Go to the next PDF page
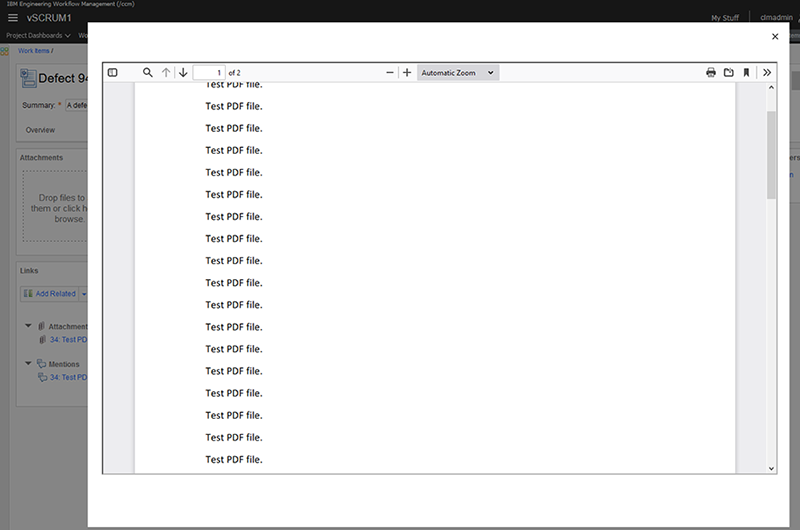 (x=183, y=73)
